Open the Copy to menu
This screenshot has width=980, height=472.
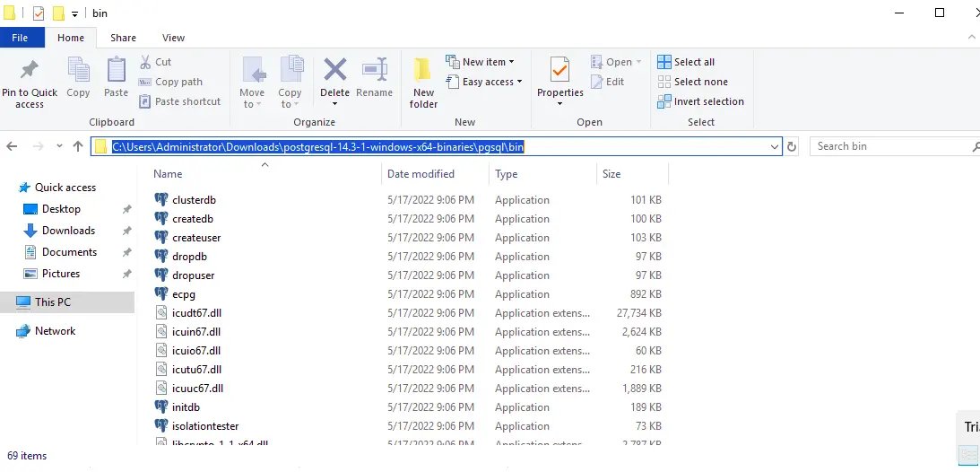290,83
